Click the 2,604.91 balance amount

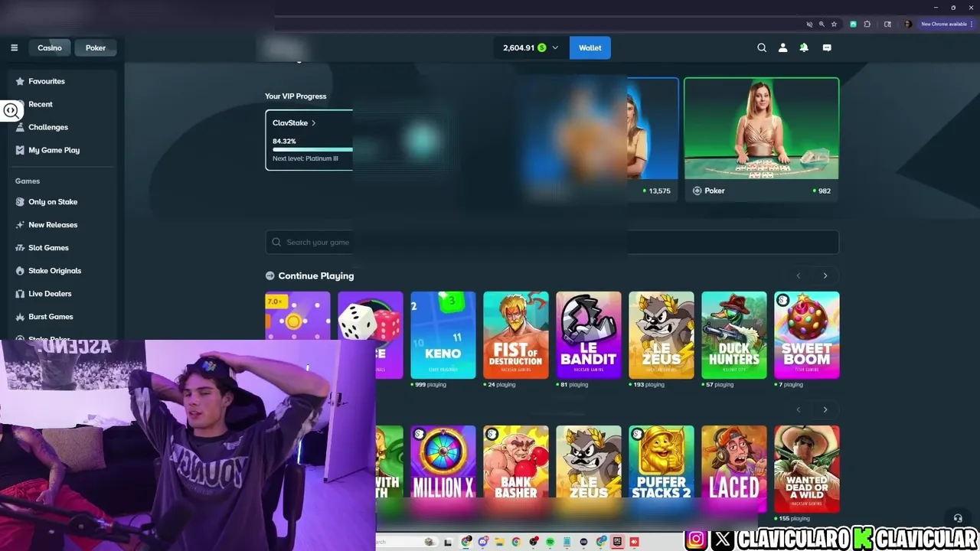[518, 47]
